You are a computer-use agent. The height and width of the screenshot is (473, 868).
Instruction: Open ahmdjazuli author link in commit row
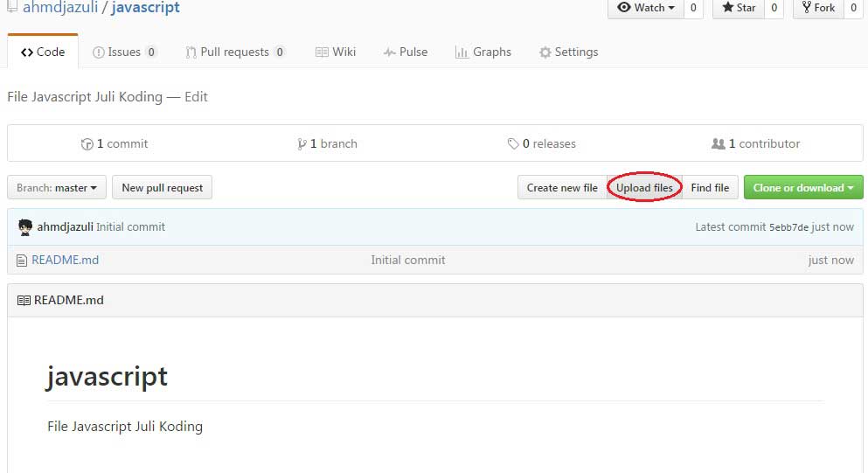coord(66,227)
